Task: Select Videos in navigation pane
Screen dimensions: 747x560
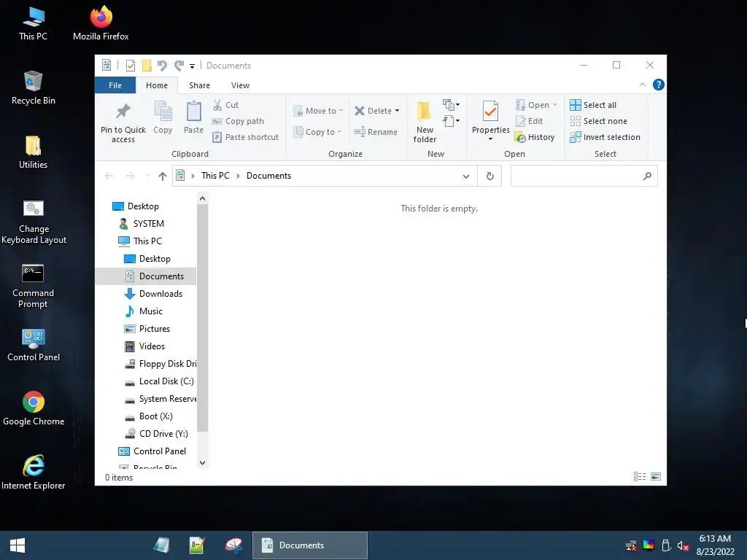Action: click(152, 346)
